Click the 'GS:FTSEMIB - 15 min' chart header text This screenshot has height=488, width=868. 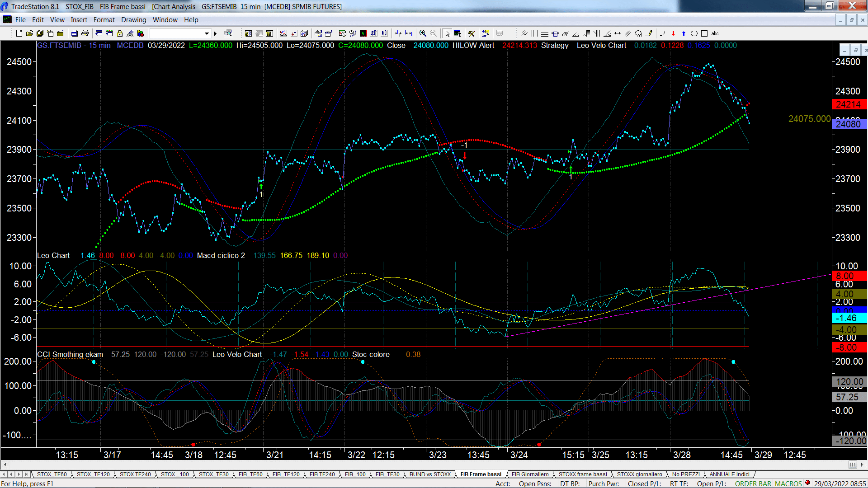[74, 46]
